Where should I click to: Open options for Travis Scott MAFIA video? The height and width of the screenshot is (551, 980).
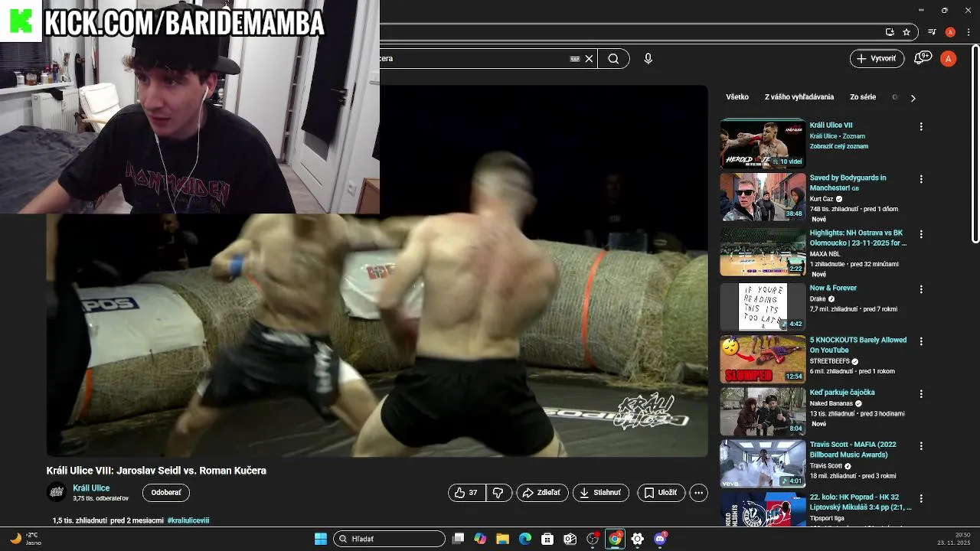(x=921, y=445)
